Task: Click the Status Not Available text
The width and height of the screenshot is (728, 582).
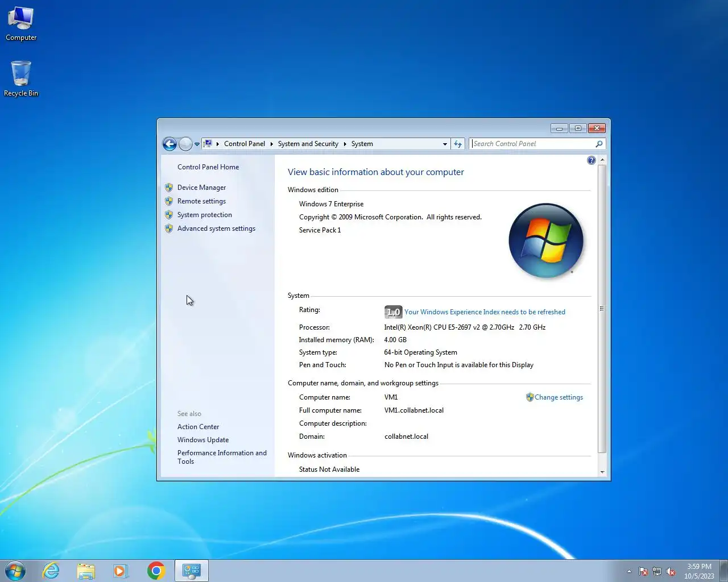Action: 329,469
